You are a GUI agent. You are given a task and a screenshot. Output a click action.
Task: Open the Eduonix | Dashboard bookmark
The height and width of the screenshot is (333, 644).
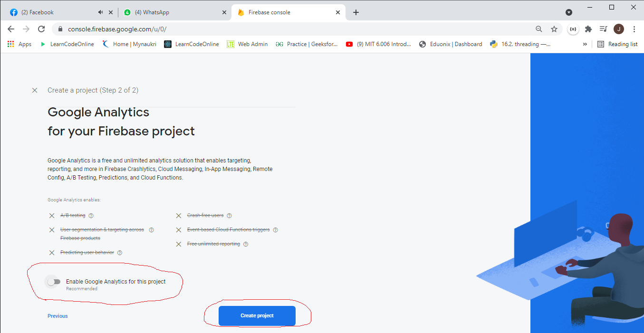tap(451, 44)
